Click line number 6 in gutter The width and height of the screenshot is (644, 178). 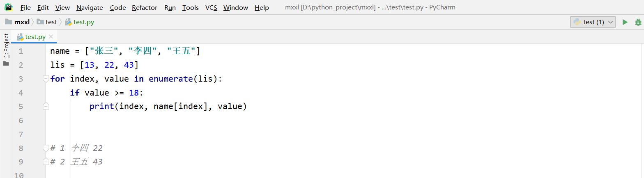pyautogui.click(x=21, y=120)
